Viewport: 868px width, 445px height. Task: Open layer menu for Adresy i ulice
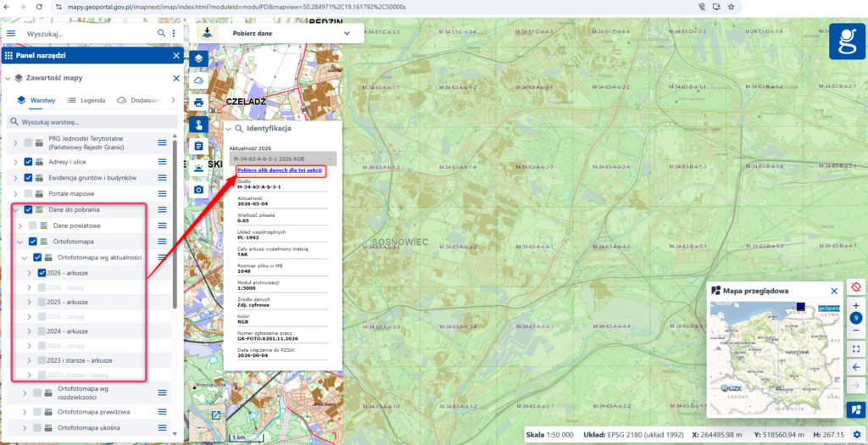162,162
